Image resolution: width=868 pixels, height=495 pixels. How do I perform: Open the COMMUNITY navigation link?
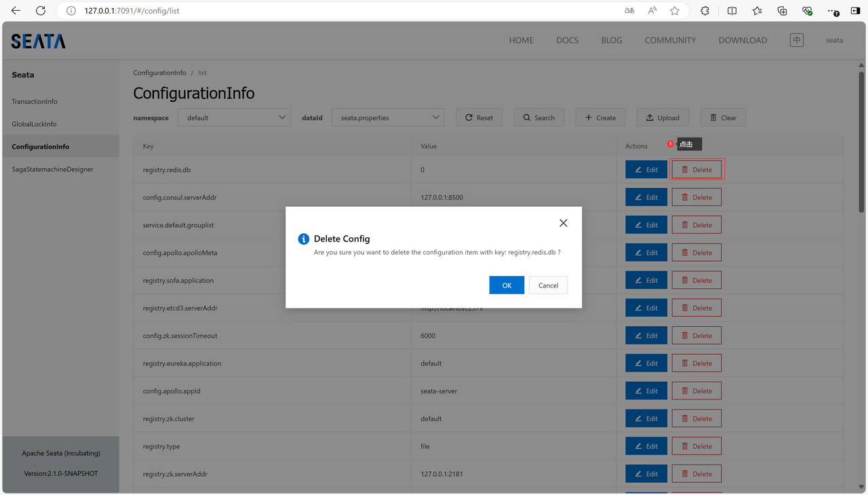tap(670, 40)
